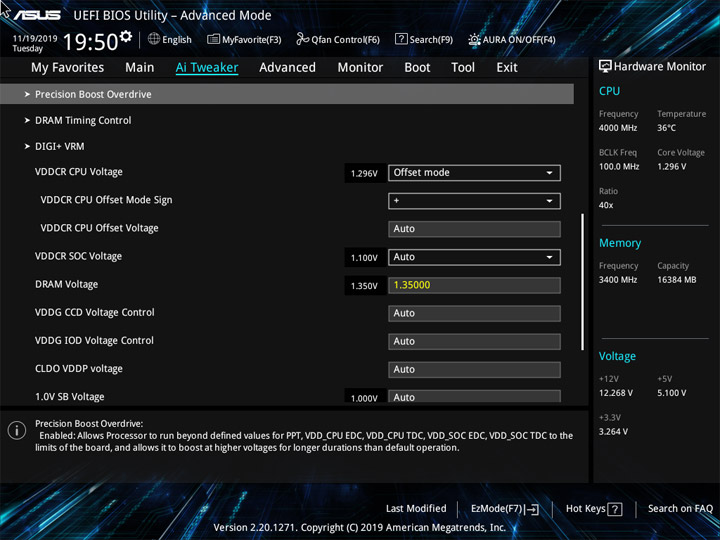
Task: Click Memory Capacity 16384 MB value
Action: [676, 279]
